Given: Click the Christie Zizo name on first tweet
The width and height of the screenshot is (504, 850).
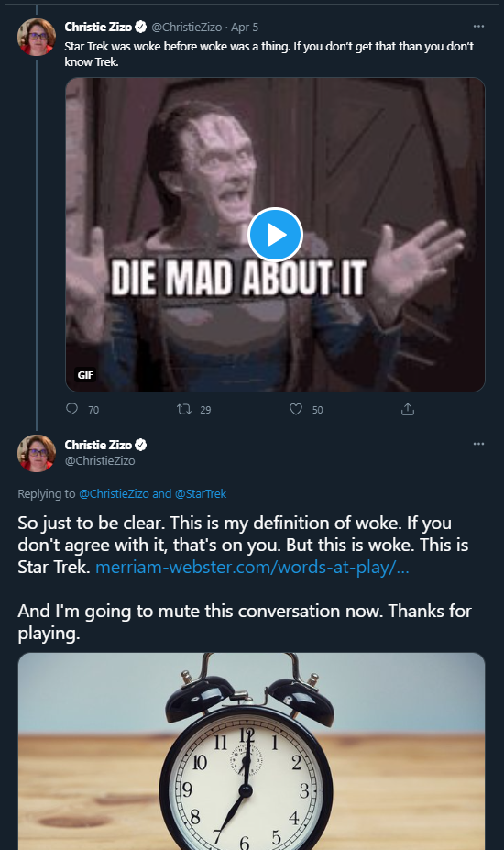Looking at the screenshot, I should click(98, 27).
